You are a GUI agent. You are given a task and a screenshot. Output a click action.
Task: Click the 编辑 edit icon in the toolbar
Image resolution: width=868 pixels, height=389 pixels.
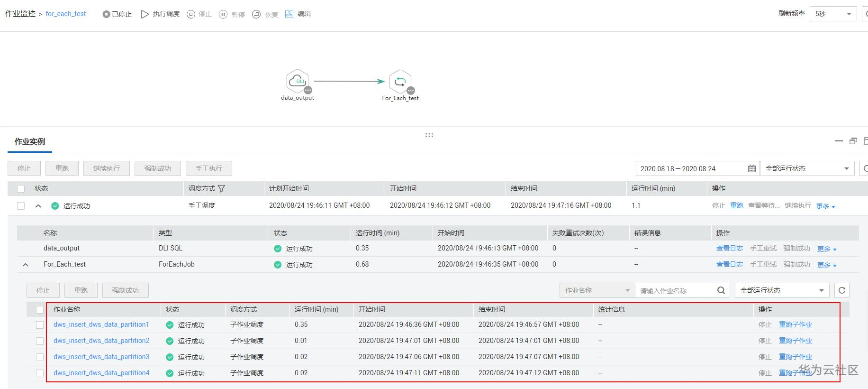(x=289, y=14)
